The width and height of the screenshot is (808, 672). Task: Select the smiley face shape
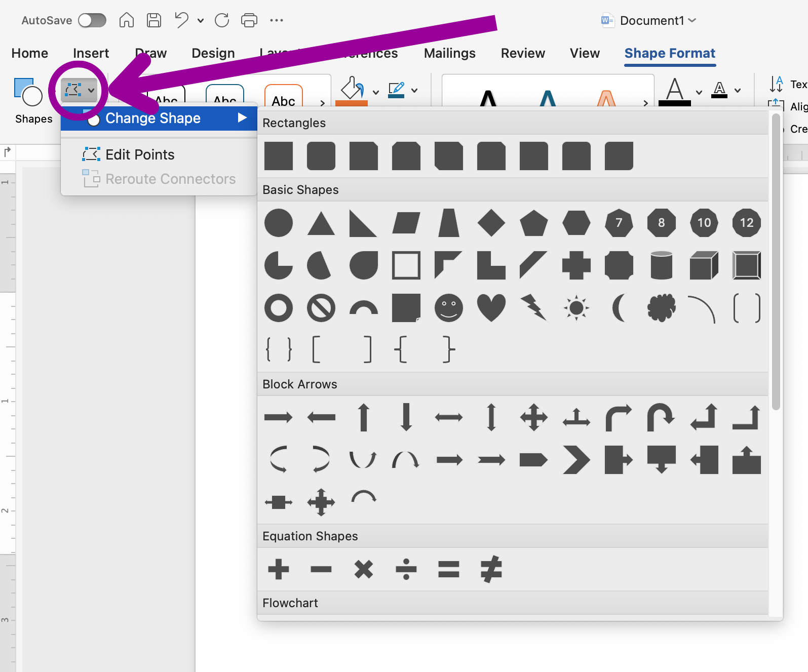tap(449, 308)
